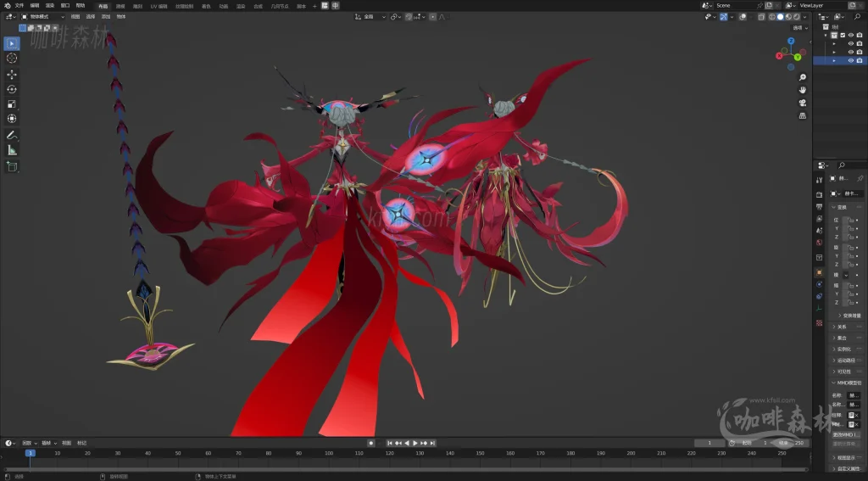Switch to the UV Editing workspace tab

(x=159, y=6)
